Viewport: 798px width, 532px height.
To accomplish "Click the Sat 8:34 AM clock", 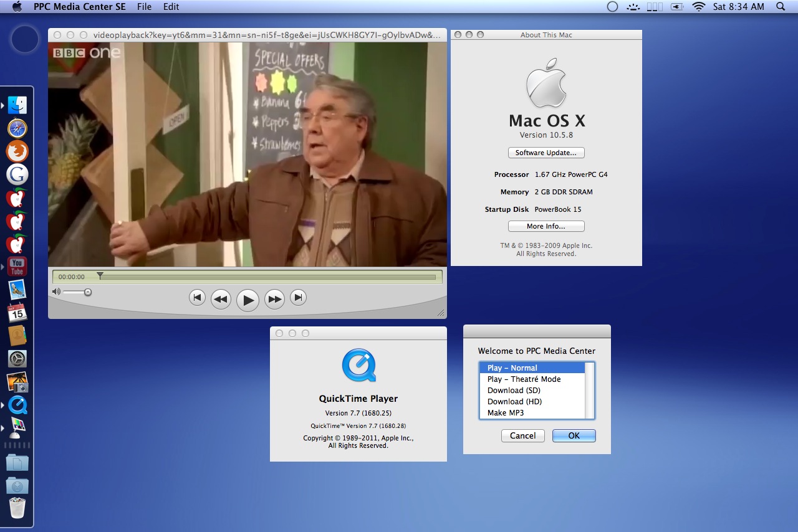I will tap(738, 7).
